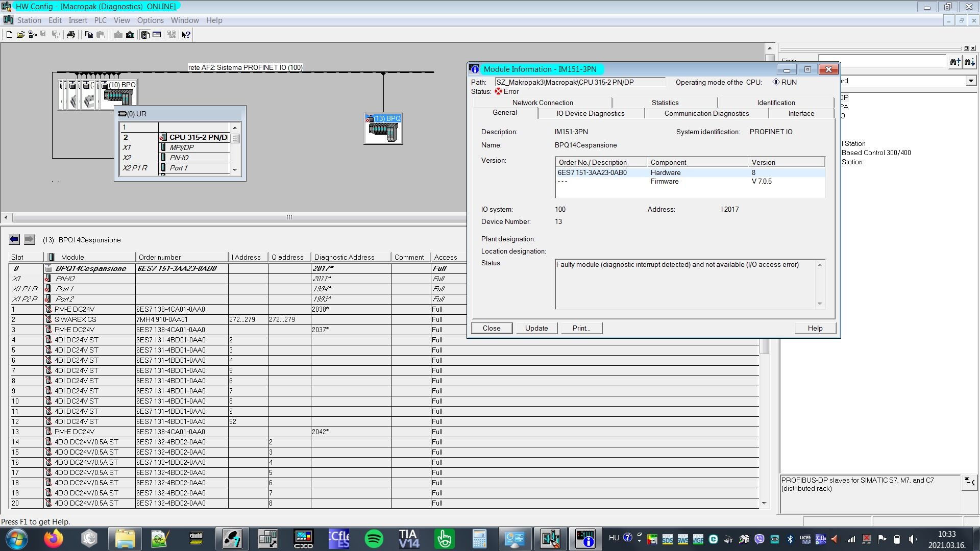The image size is (980, 551).
Task: Open the Windows Start menu
Action: coord(17,539)
